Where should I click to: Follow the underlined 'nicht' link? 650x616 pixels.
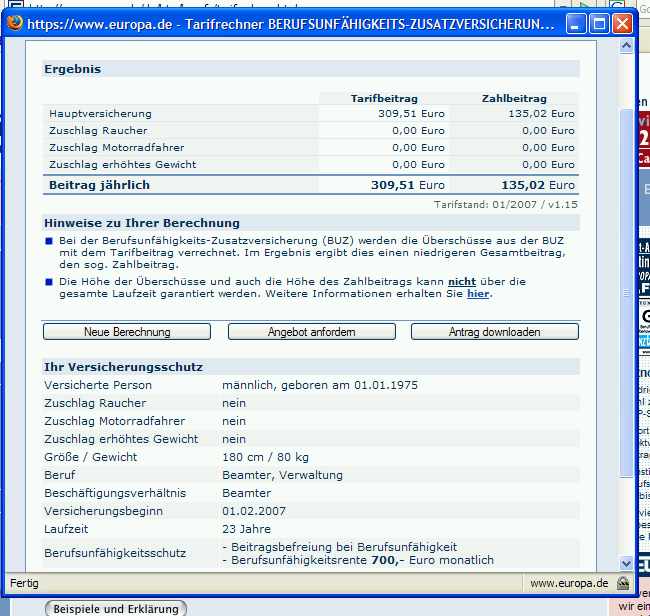coord(462,282)
